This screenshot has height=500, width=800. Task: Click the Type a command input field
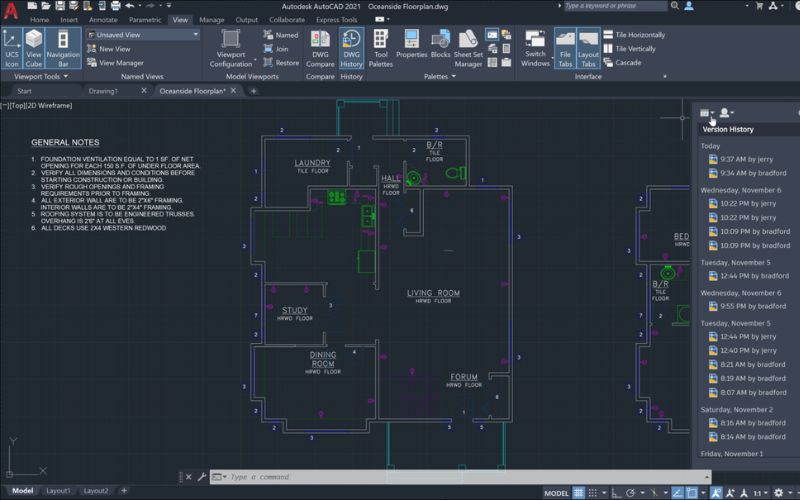point(400,477)
